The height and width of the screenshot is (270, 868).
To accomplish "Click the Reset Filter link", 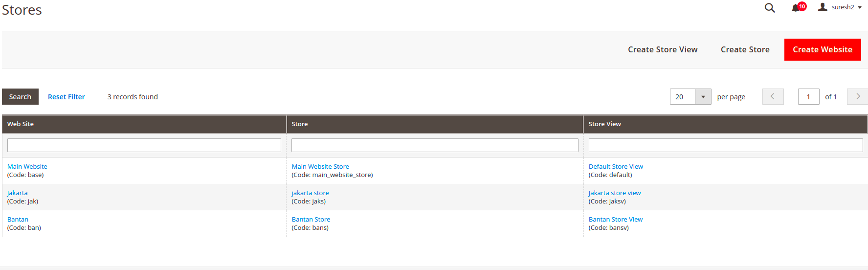I will 67,97.
